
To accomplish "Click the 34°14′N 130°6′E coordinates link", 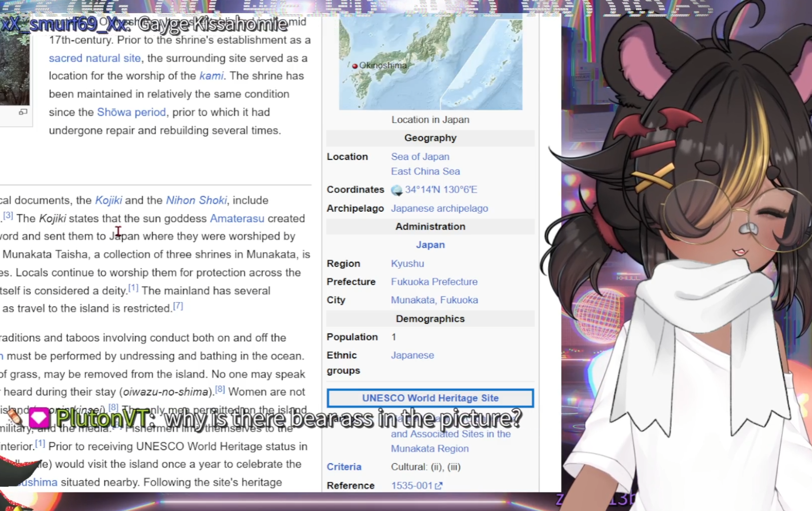I will coord(441,190).
